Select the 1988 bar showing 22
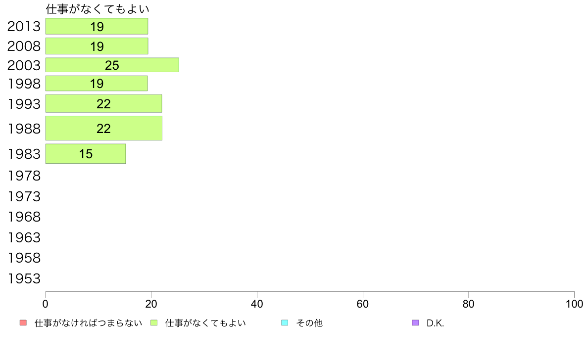This screenshot has width=588, height=364. tap(104, 128)
